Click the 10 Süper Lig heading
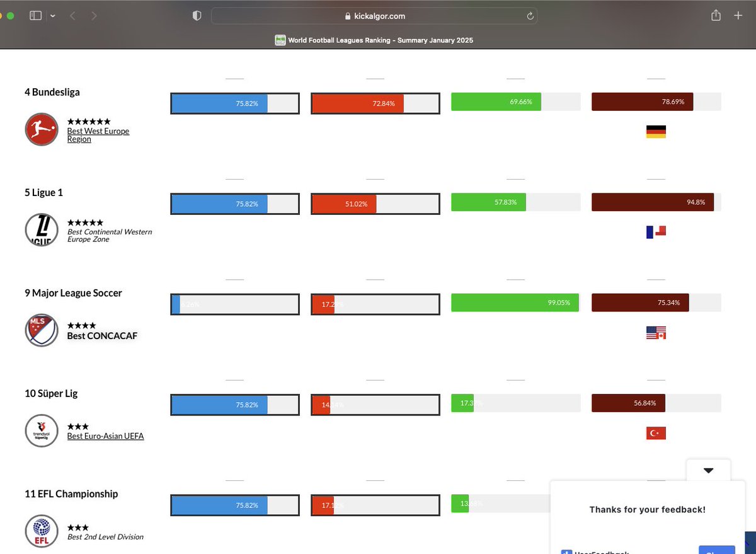The width and height of the screenshot is (756, 554). (51, 393)
